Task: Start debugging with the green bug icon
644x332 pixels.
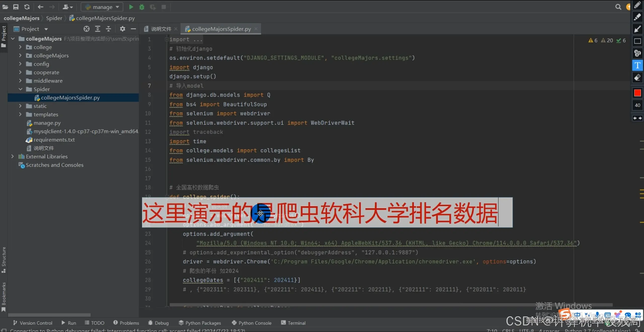Action: (142, 7)
